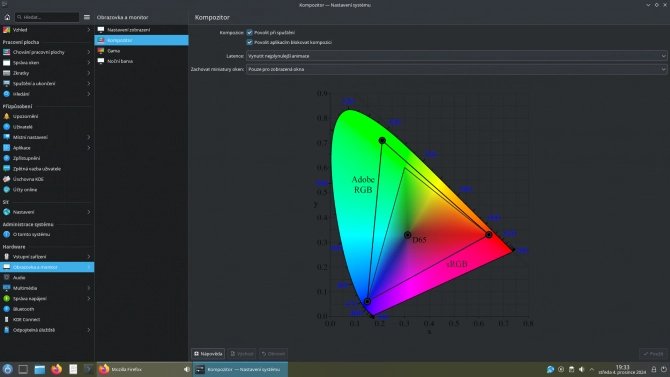
Task: Click the Použít apply button
Action: [653, 354]
